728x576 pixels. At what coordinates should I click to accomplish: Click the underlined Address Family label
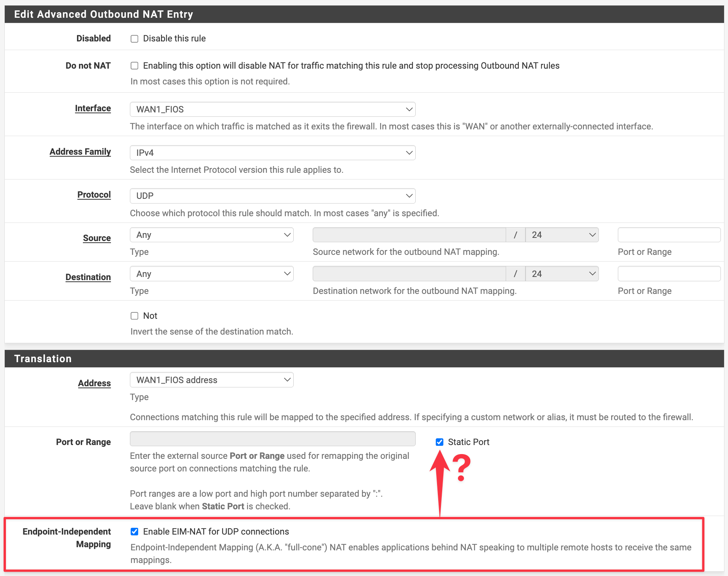click(x=80, y=152)
